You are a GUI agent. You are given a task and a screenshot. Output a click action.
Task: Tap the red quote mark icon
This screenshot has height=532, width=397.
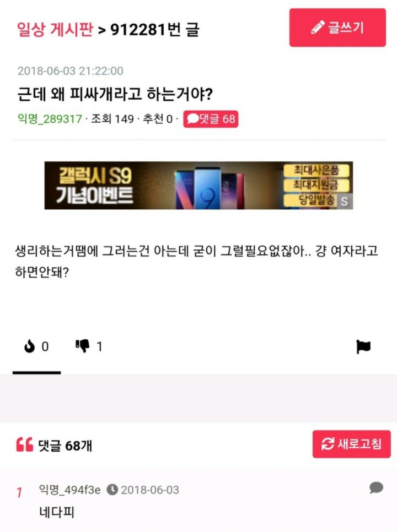(25, 444)
